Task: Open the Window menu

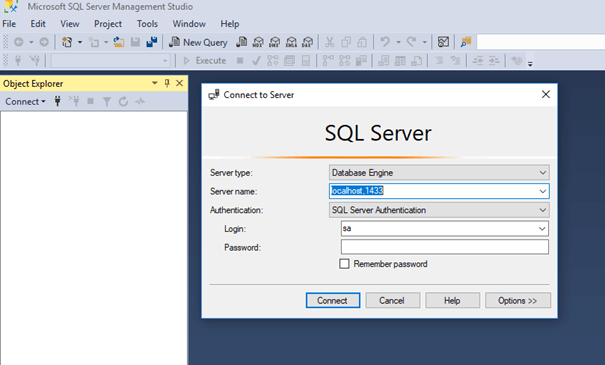Action: (x=189, y=24)
